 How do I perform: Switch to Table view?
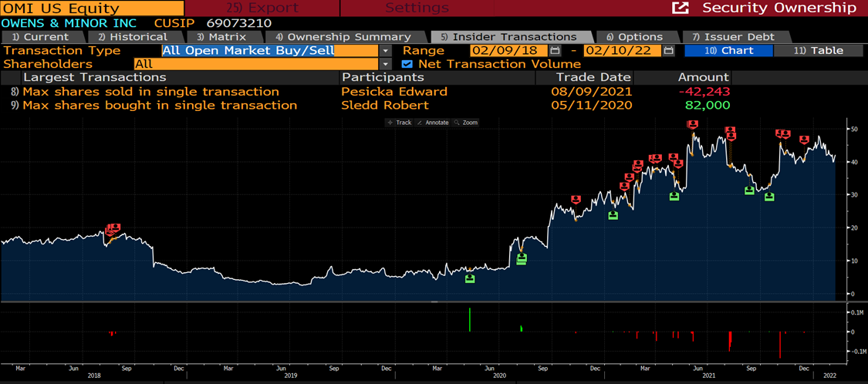coord(818,51)
